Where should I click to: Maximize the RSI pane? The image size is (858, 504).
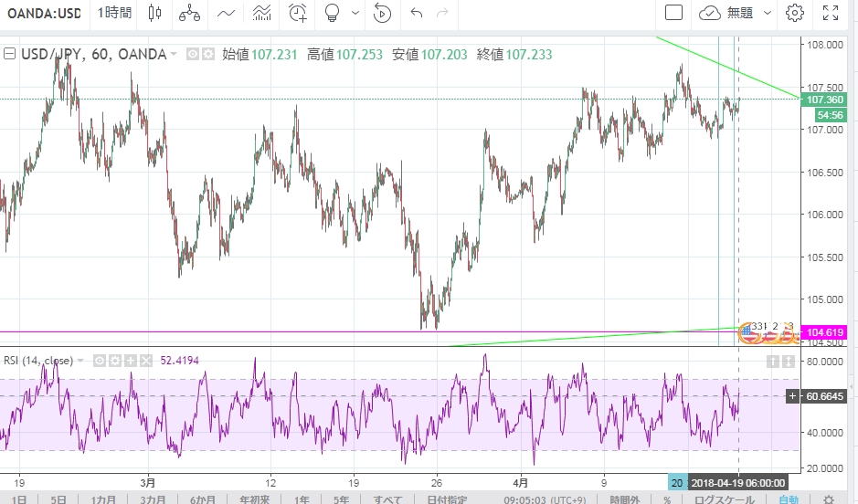(x=788, y=361)
